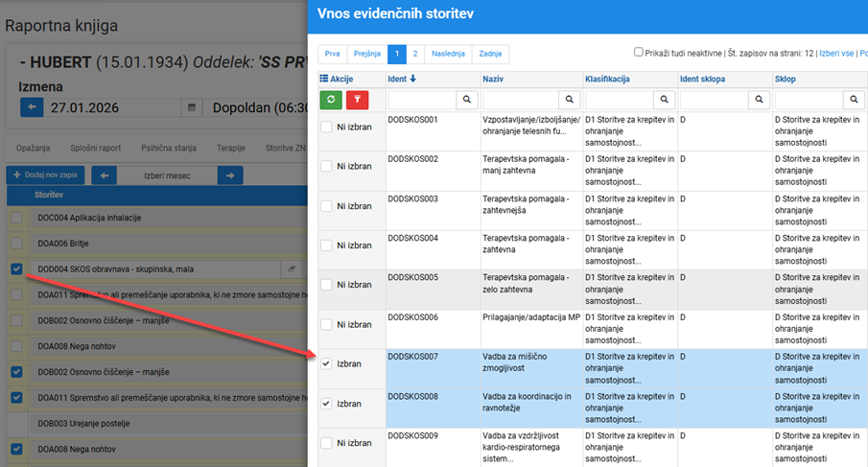Go to the Zadnja page
Image resolution: width=868 pixels, height=467 pixels.
click(490, 54)
